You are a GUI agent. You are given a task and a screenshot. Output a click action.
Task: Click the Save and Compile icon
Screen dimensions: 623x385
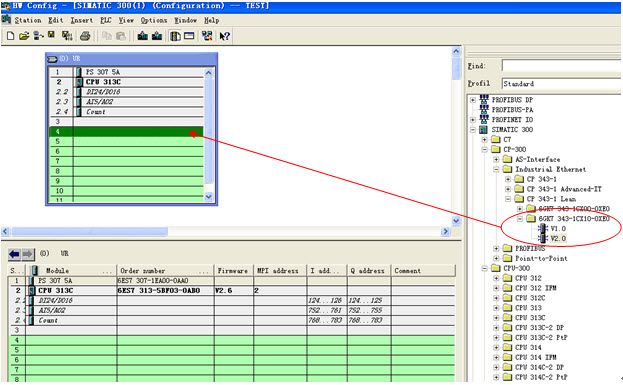(67, 36)
